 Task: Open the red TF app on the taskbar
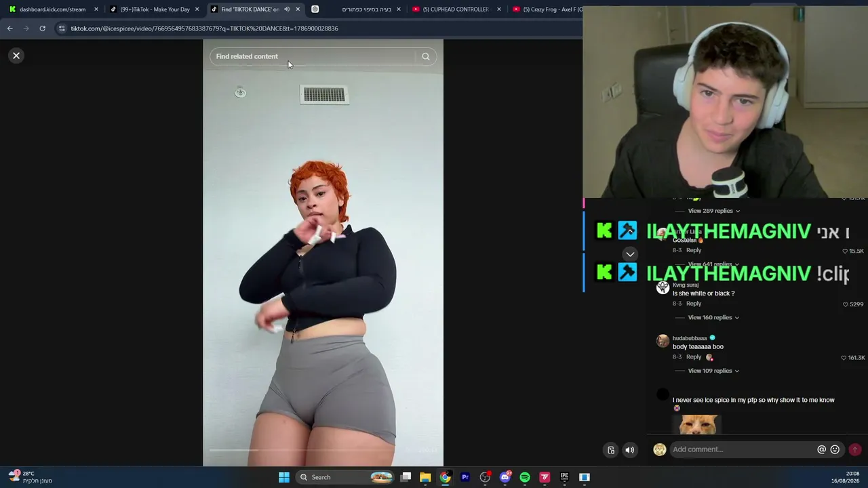click(545, 477)
